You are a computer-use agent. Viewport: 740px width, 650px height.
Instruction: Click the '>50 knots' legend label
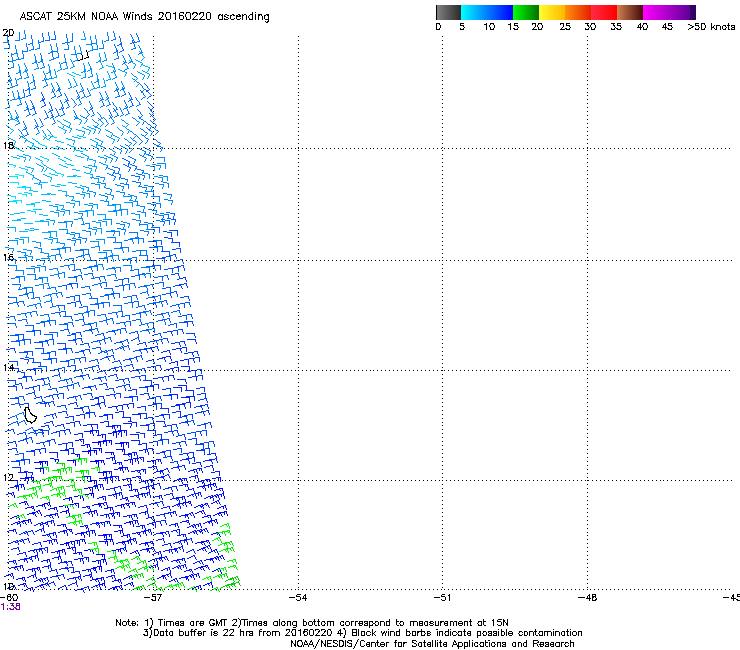point(711,27)
